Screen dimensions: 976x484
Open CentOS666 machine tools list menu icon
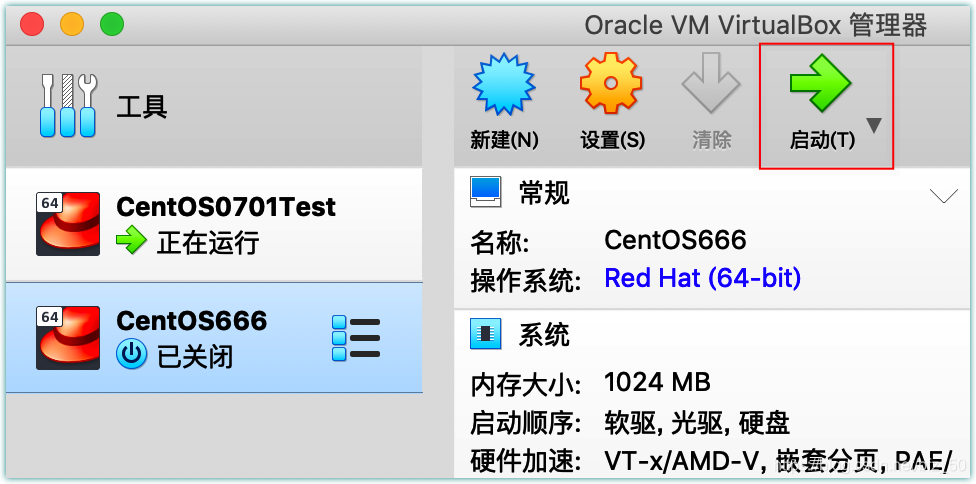tap(356, 338)
